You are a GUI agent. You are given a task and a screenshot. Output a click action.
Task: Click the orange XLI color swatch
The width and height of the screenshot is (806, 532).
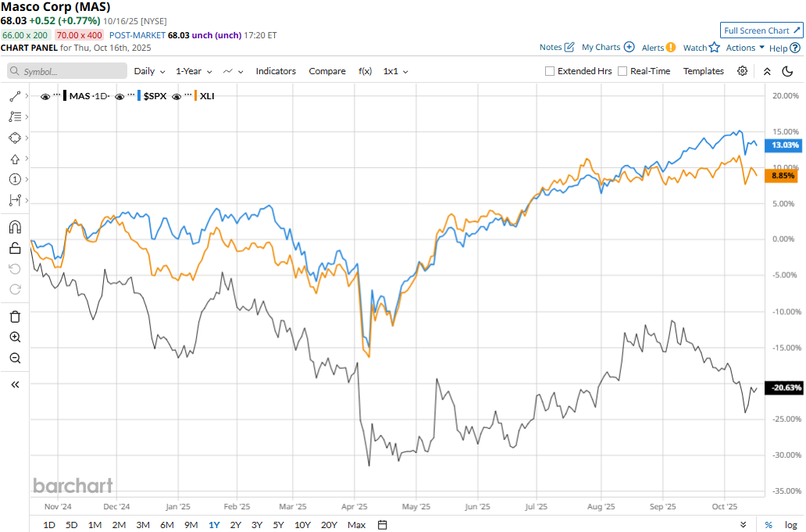coord(195,95)
